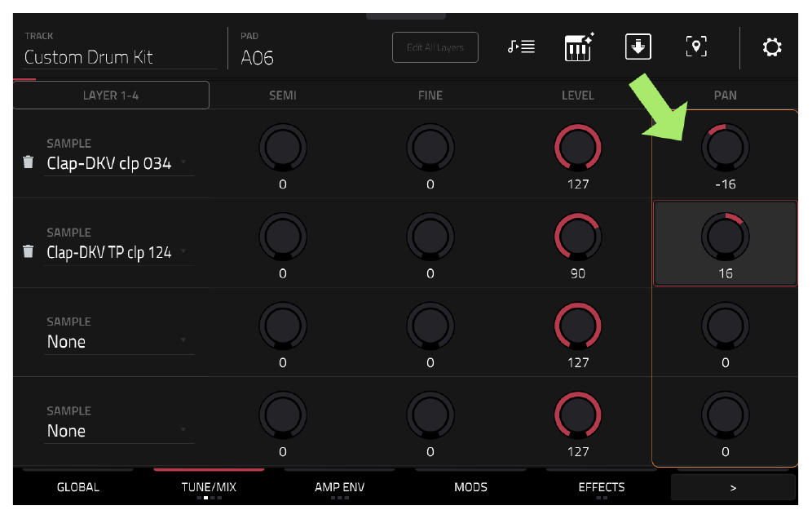Click the Edit All Layers button
Viewport: 812px width, 519px height.
[435, 47]
